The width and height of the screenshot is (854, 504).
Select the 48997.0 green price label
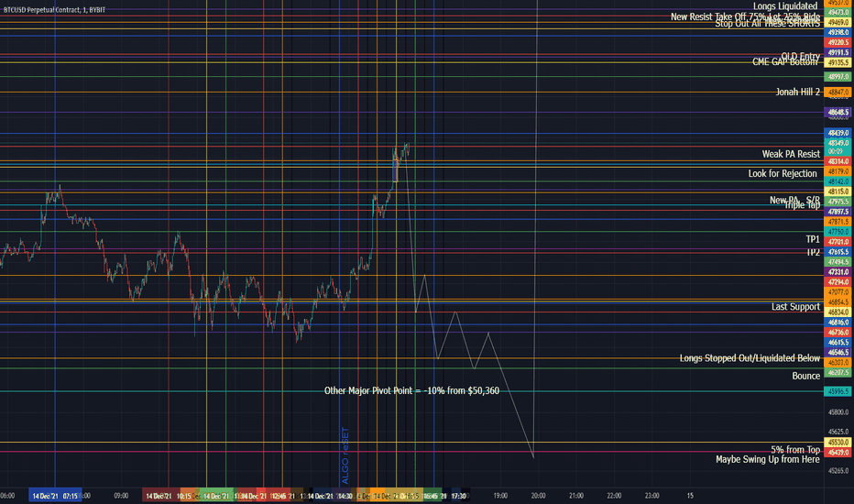click(838, 77)
